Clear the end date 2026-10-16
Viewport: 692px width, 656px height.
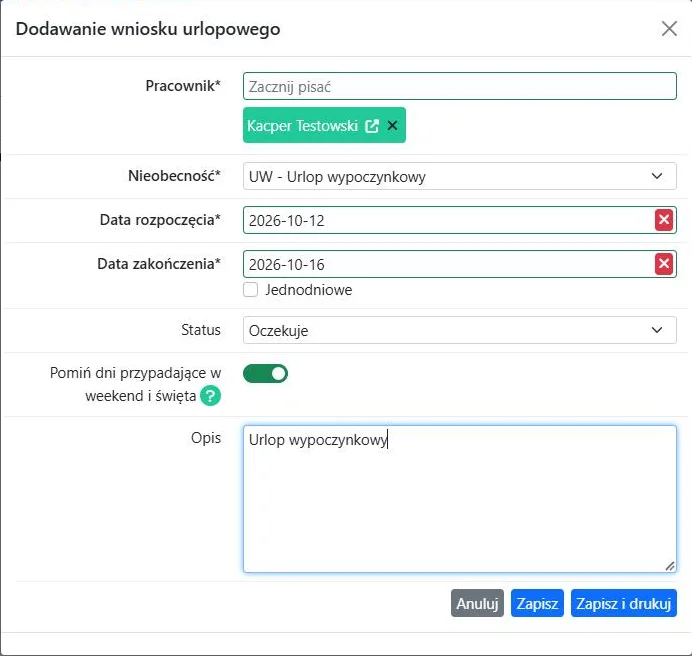pyautogui.click(x=664, y=264)
